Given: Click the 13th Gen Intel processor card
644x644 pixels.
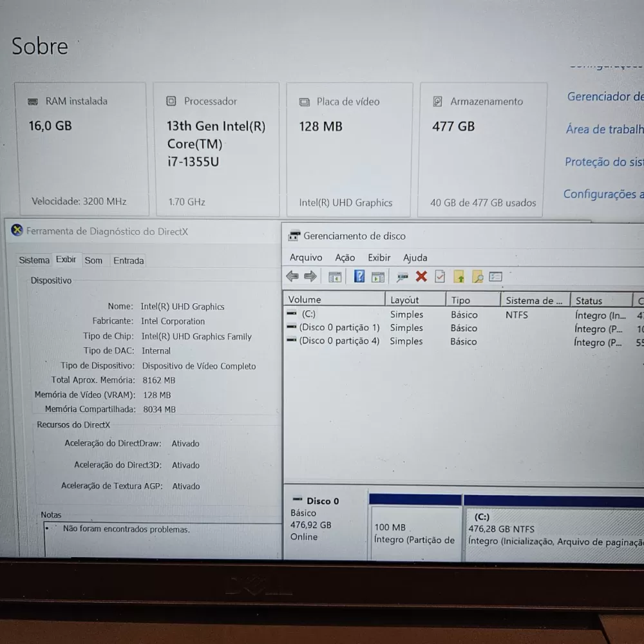Looking at the screenshot, I should click(217, 149).
